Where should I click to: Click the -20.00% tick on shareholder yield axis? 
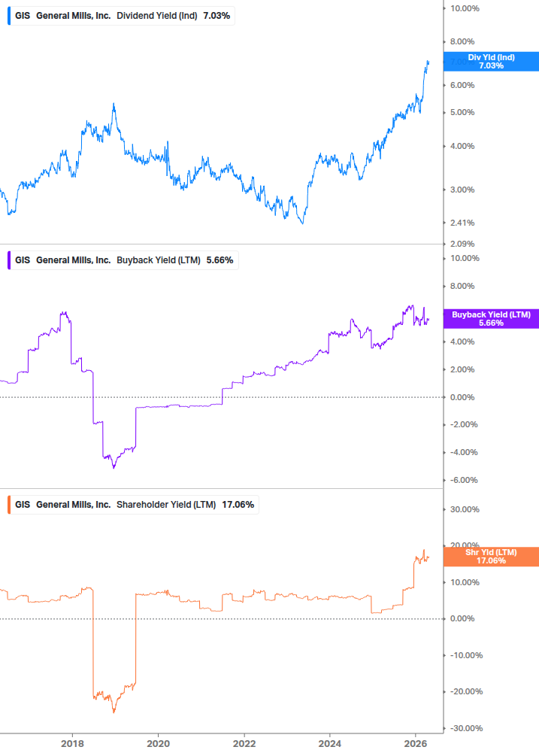(x=466, y=691)
